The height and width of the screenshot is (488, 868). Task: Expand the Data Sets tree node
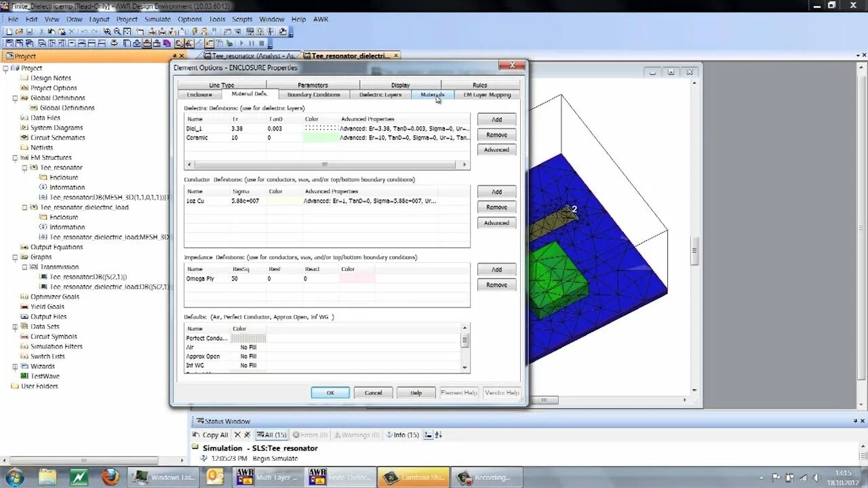click(16, 327)
